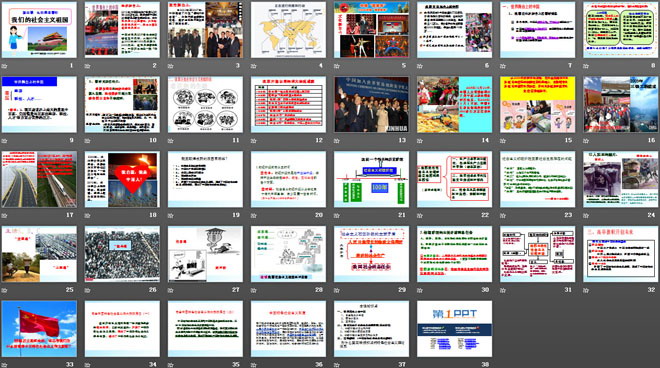The image size is (660, 368).
Task: Select slide 30 thumbnail
Action: click(x=455, y=254)
